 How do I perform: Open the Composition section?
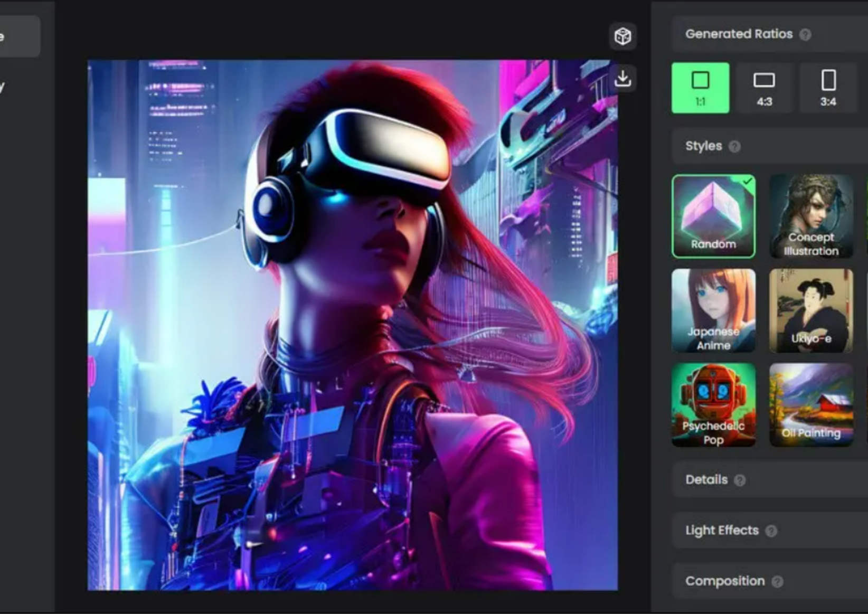725,581
